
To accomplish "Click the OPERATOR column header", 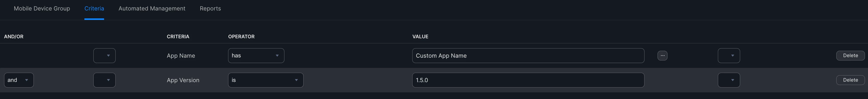I will pos(241,36).
